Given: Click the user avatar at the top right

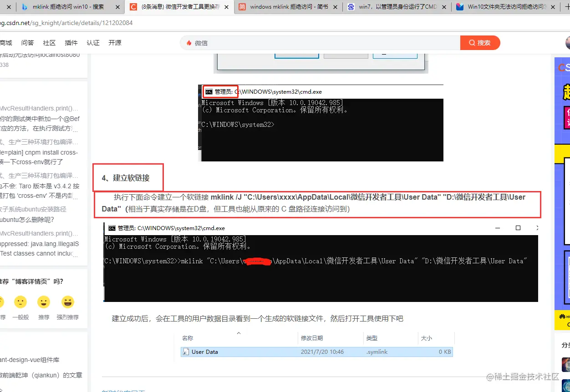Looking at the screenshot, I should 568,43.
